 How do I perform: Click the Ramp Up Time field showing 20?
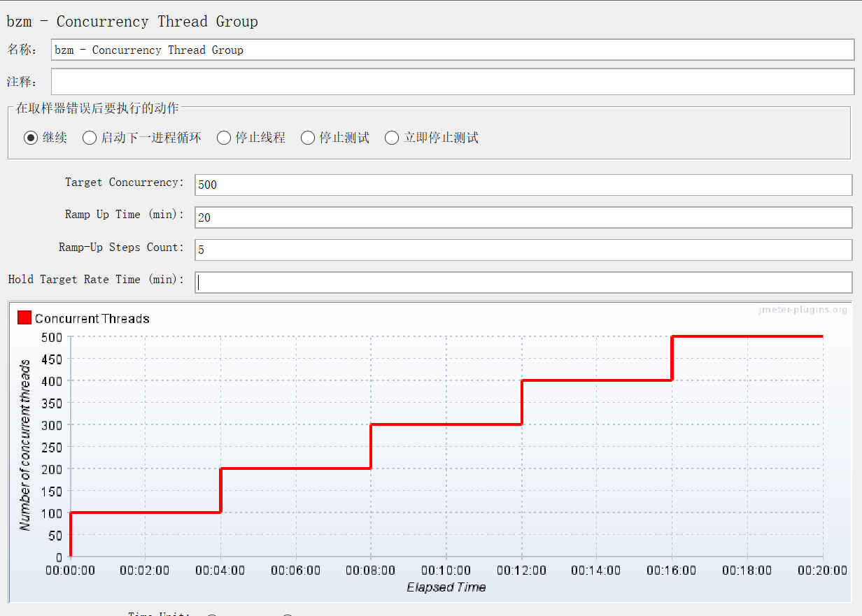[523, 217]
